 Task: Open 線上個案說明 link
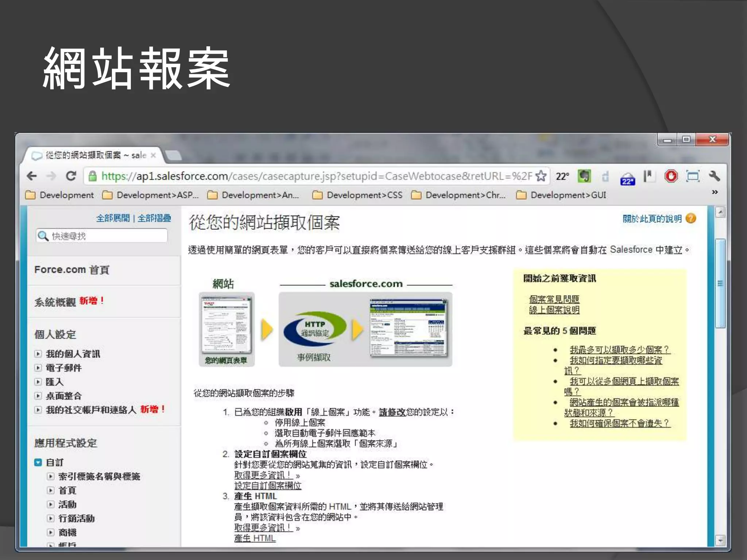554,310
